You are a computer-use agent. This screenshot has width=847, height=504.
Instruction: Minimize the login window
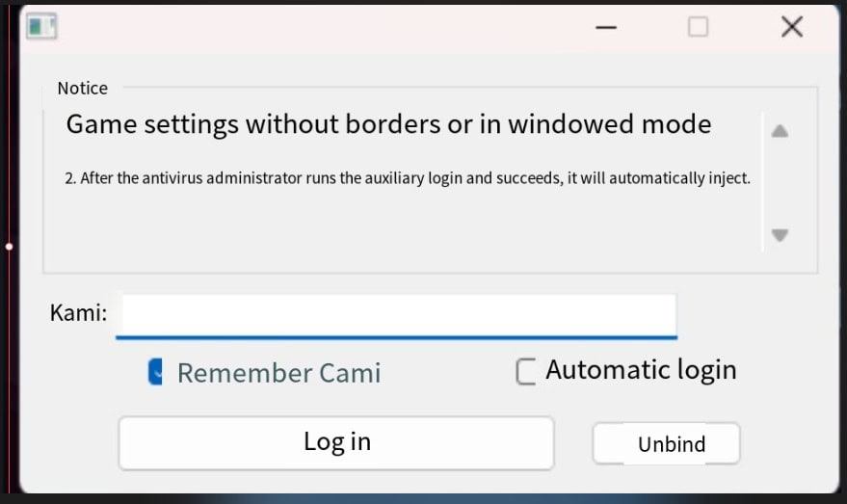click(x=606, y=27)
